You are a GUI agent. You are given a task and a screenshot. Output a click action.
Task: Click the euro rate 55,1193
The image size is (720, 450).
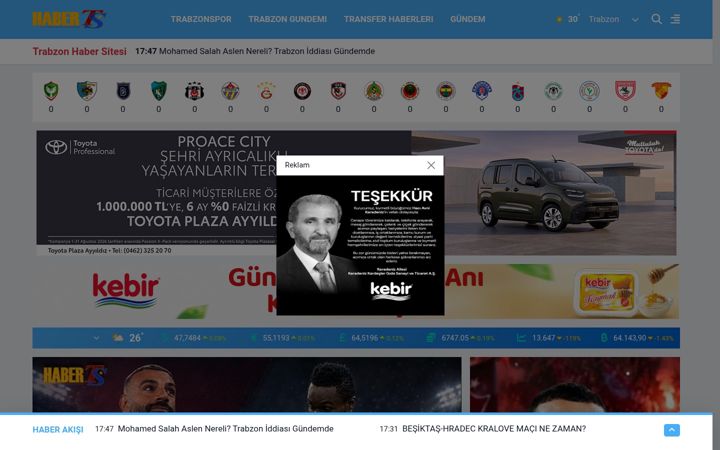(x=276, y=338)
